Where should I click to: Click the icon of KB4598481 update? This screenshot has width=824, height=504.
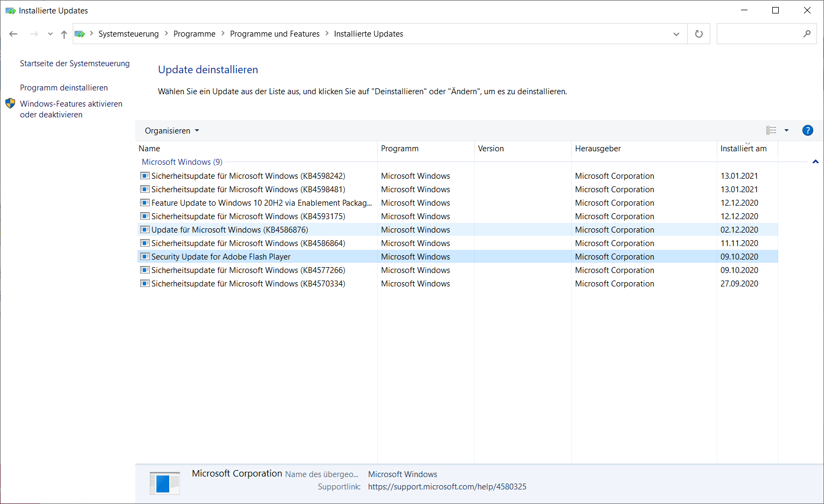click(144, 189)
